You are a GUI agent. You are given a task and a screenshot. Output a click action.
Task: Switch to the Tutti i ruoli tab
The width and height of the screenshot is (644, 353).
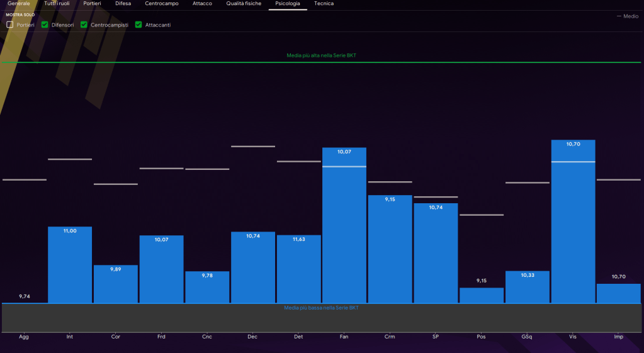pos(57,4)
